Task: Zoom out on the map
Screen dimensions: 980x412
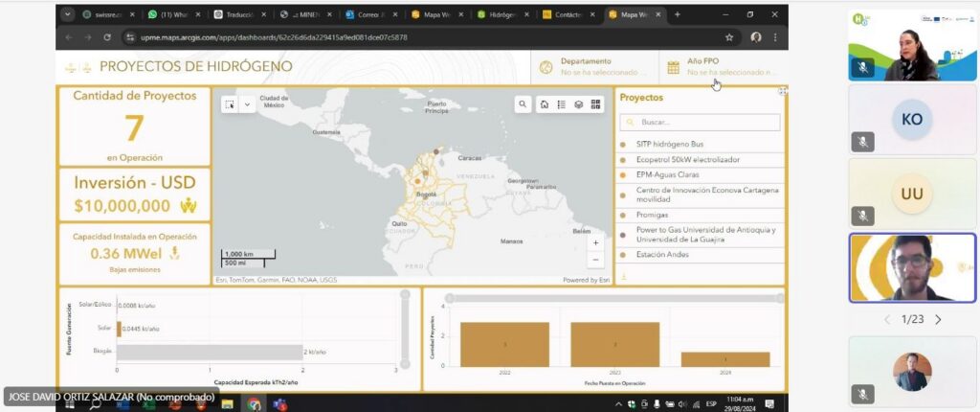Action: 596,260
